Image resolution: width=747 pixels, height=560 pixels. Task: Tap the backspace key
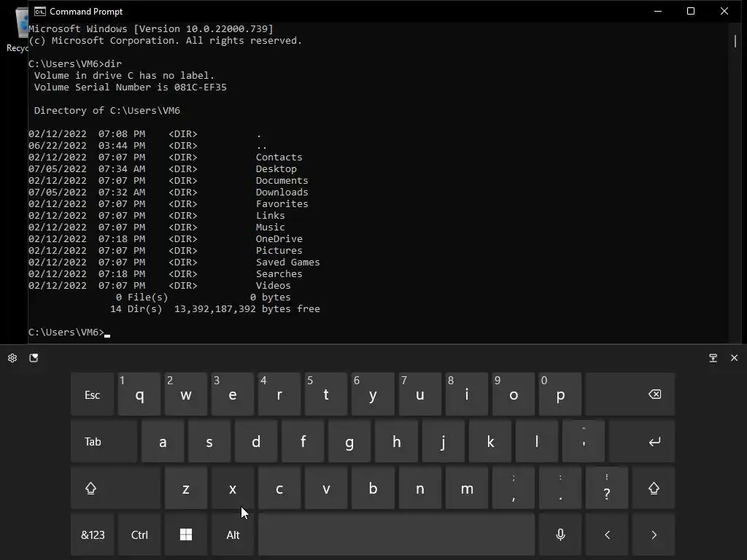coord(630,394)
